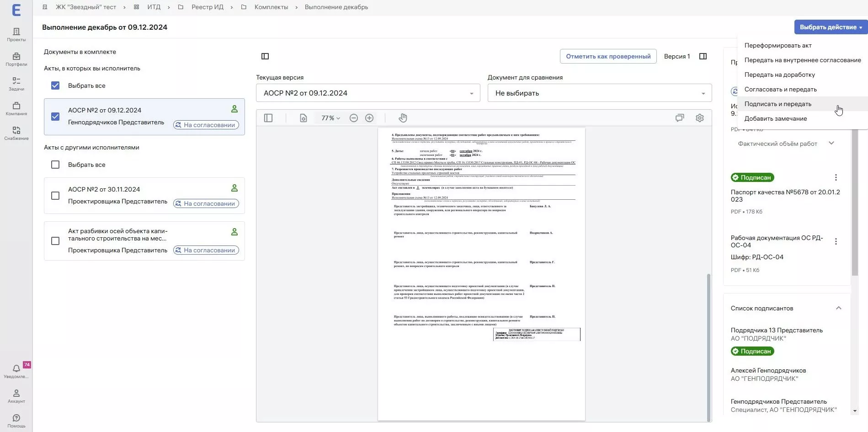Check АОСР №2 от 30.11.2024 checkbox

click(55, 196)
